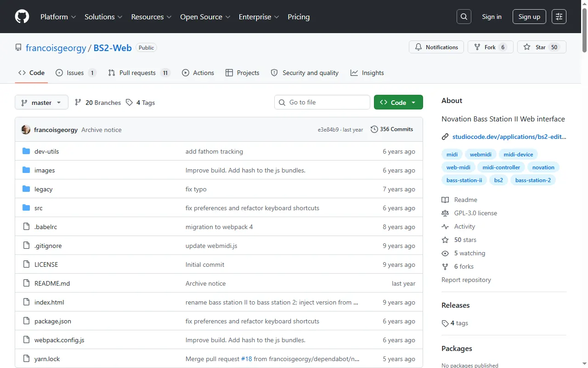Switch to the Security and quality tab
The image size is (588, 368).
click(x=305, y=73)
